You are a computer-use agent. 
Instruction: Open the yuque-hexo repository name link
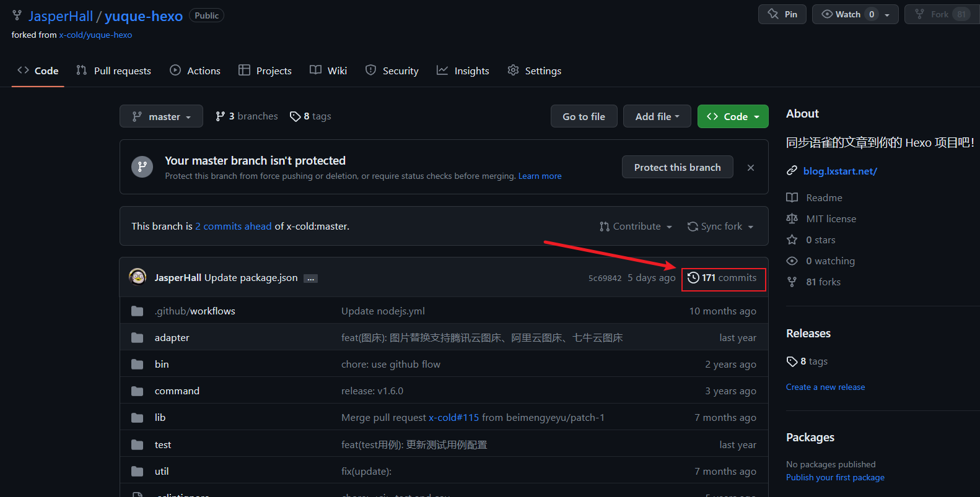point(144,16)
